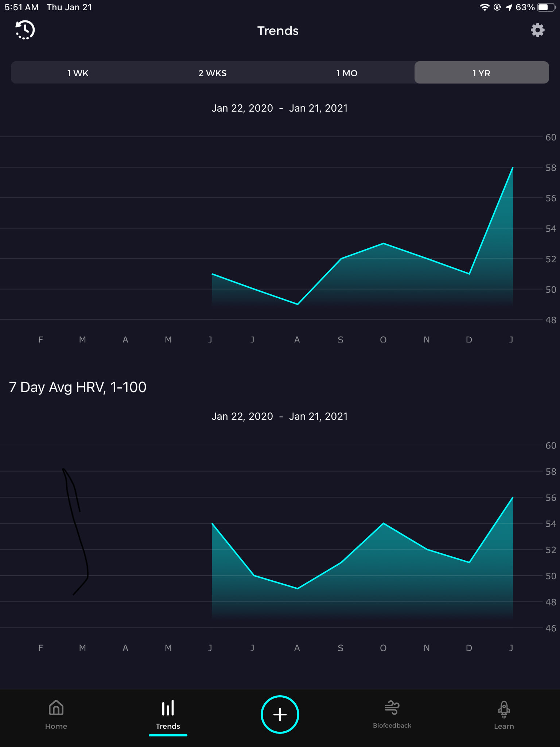Viewport: 560px width, 747px height.
Task: Click the top chart 60 axis label
Action: tap(551, 137)
